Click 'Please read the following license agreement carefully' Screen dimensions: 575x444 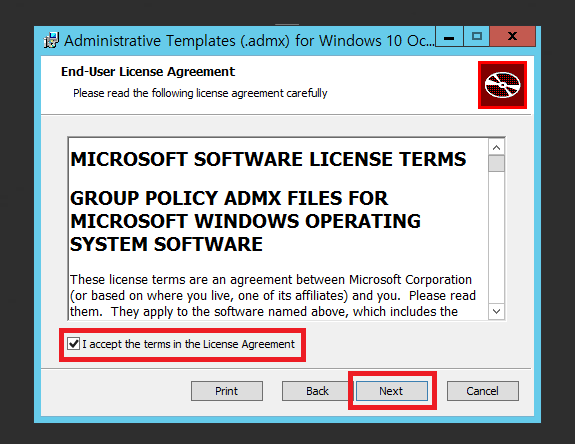point(200,93)
